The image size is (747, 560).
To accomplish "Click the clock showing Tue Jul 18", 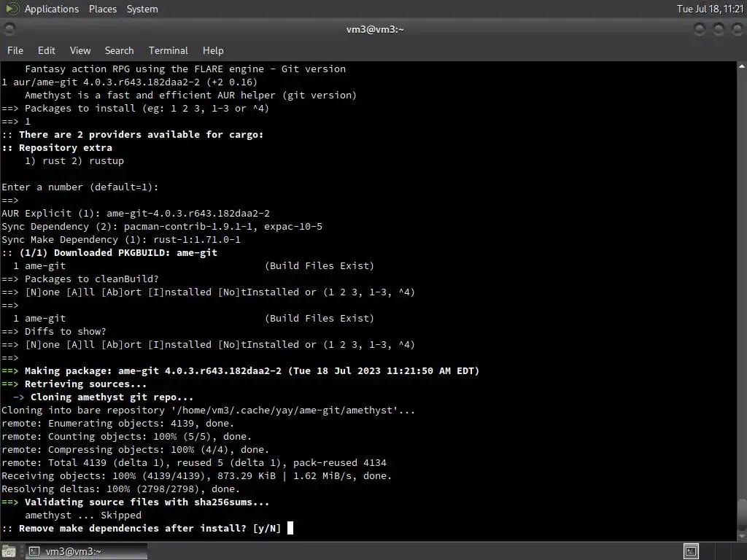I will tap(710, 9).
